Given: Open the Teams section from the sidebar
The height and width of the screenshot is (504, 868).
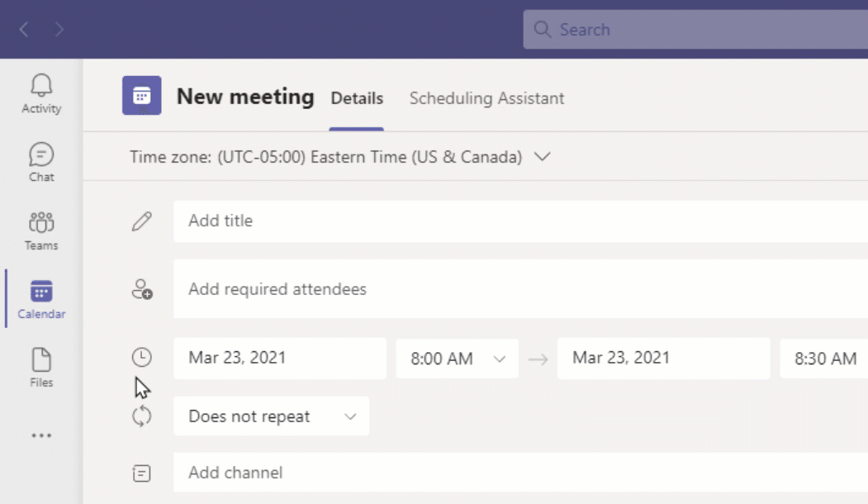Looking at the screenshot, I should (40, 224).
